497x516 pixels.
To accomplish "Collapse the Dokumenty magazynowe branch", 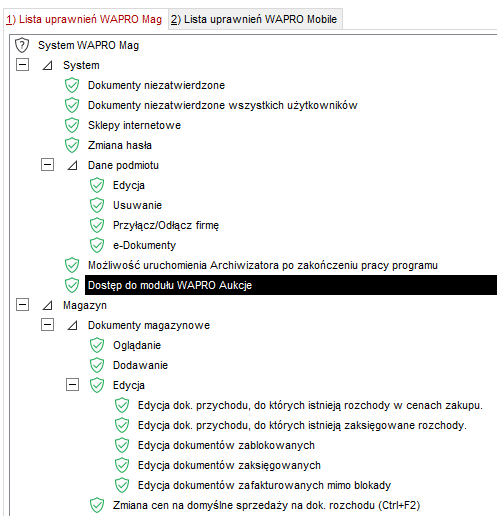I will tap(47, 325).
